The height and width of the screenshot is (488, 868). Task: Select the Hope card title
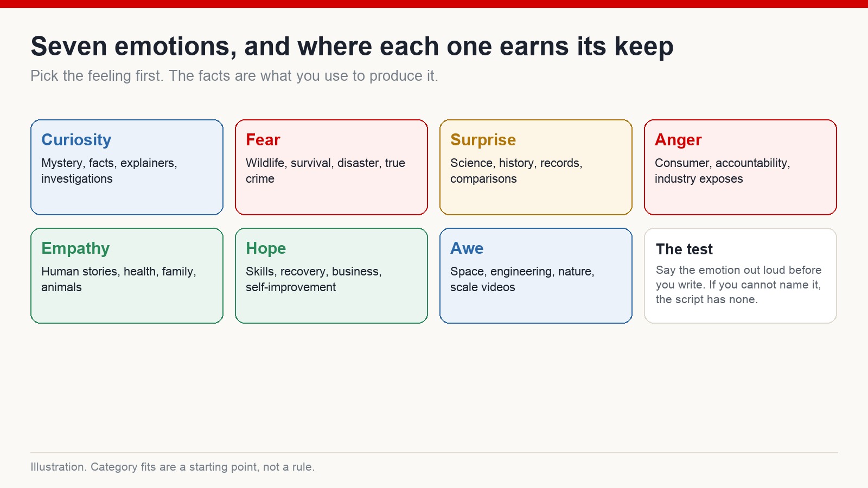point(266,248)
